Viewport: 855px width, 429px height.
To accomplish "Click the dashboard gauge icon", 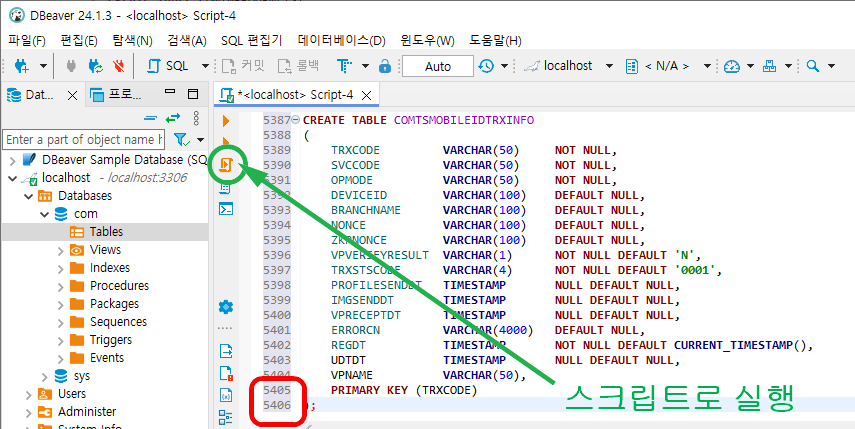I will 732,66.
